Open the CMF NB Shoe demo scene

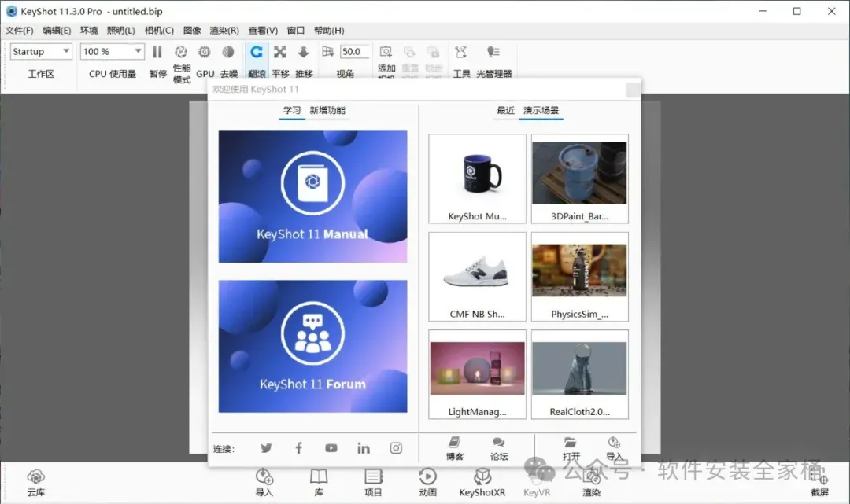(477, 277)
